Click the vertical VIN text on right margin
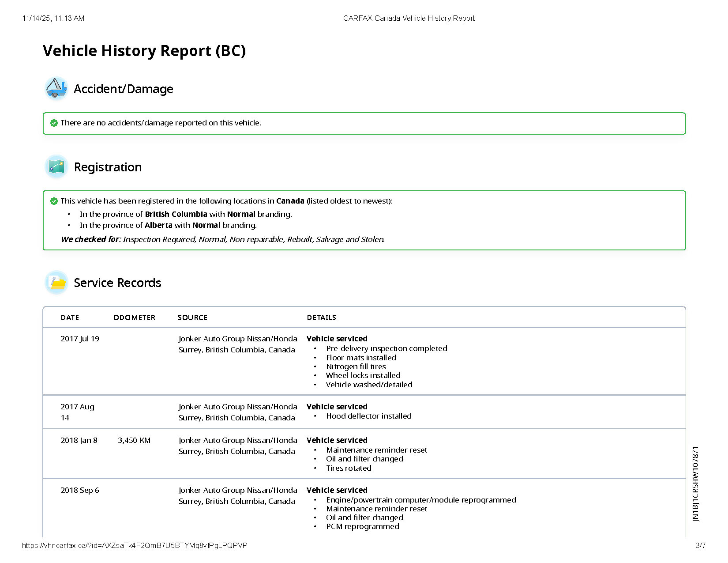Screen dimensions: 728x563 [696, 484]
